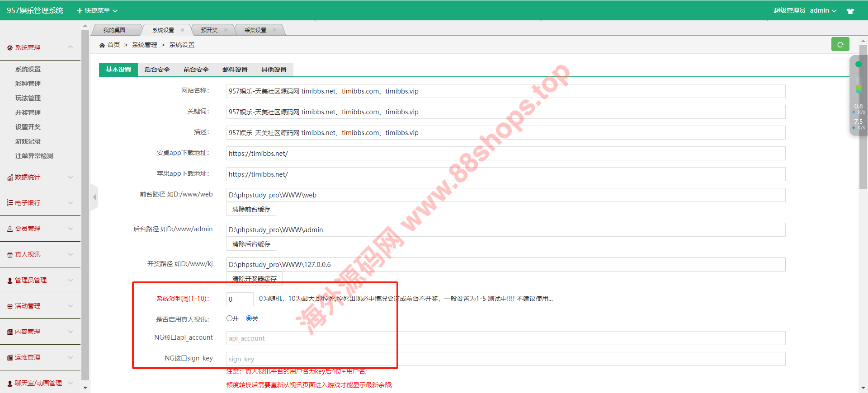This screenshot has height=393, width=868.
Task: Expand the 会员管理 sidebar section
Action: click(x=40, y=229)
